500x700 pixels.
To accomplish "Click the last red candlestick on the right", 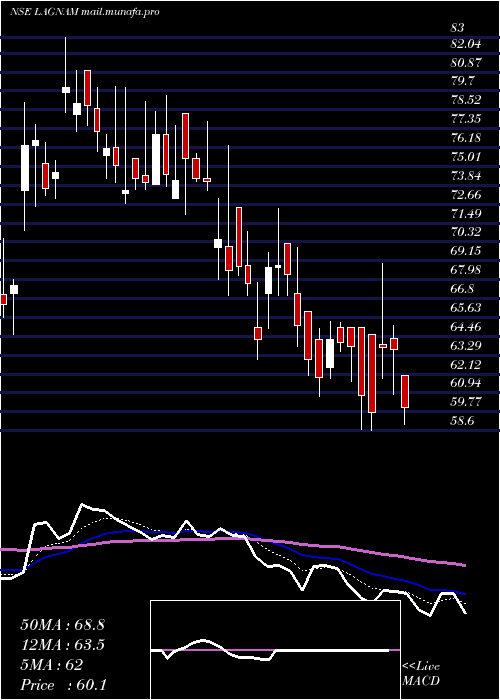I will click(405, 392).
